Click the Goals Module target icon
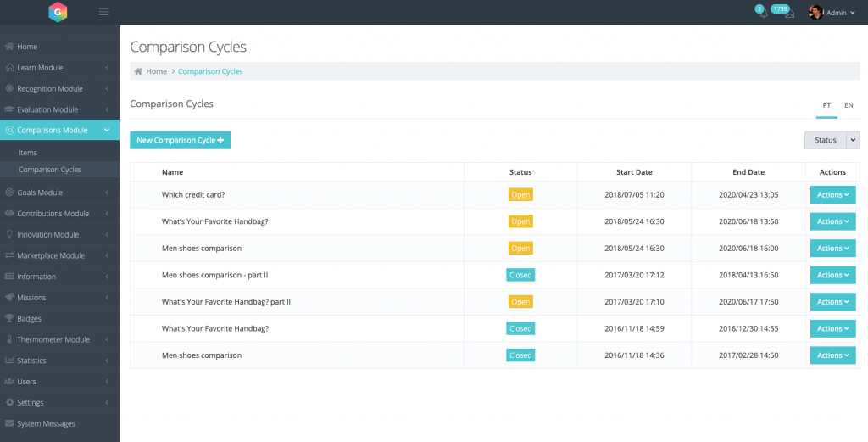This screenshot has width=868, height=442. click(x=9, y=193)
